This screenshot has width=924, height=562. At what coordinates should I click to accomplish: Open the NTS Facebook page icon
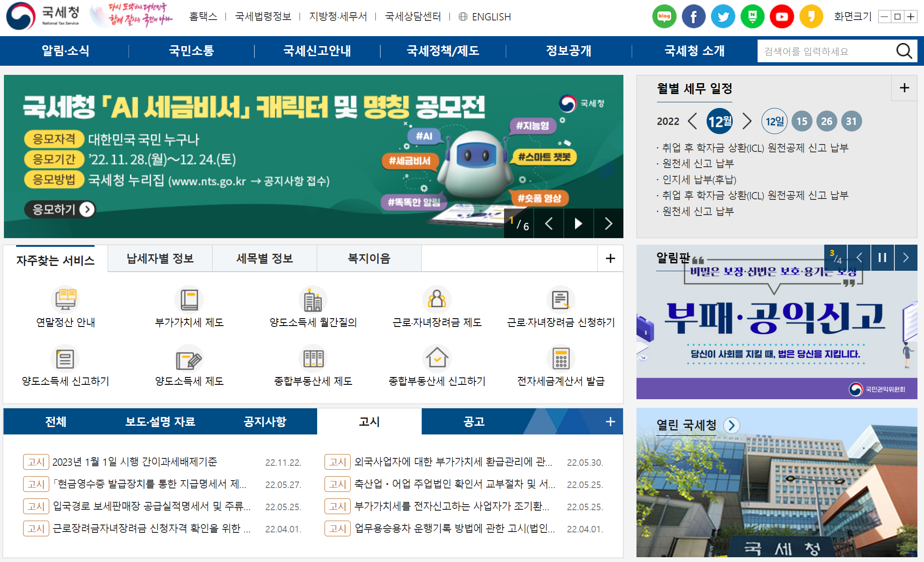(693, 17)
